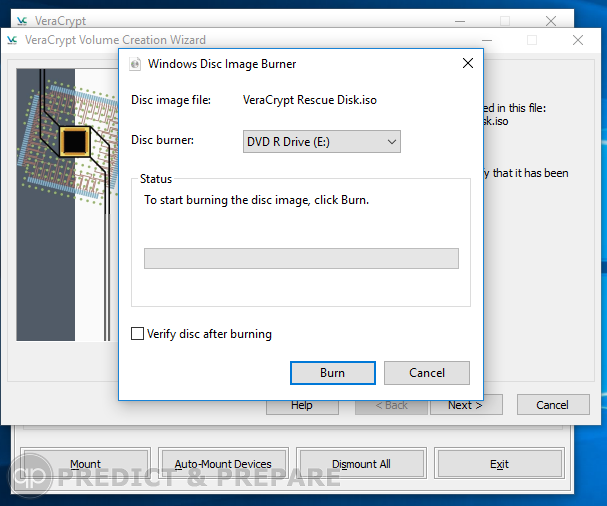Click the disc icon in Disc Image Burner title
Viewport: 607px width, 506px height.
click(135, 64)
